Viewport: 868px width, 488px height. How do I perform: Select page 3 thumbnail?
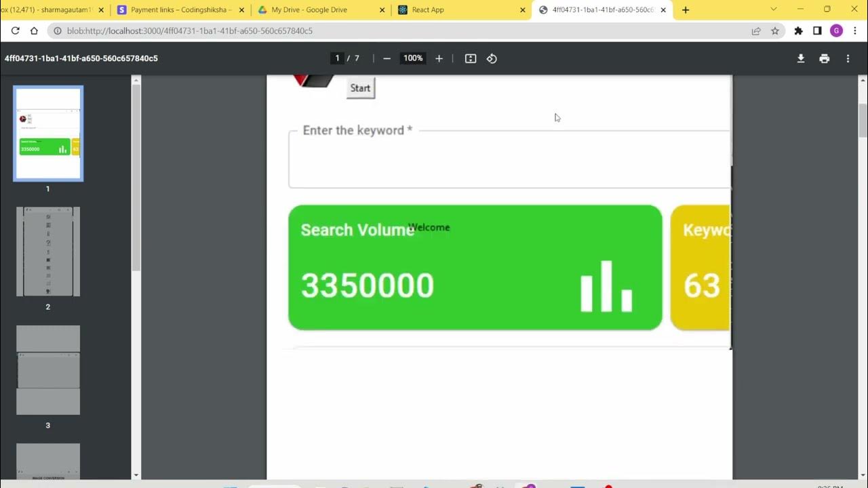(x=48, y=370)
